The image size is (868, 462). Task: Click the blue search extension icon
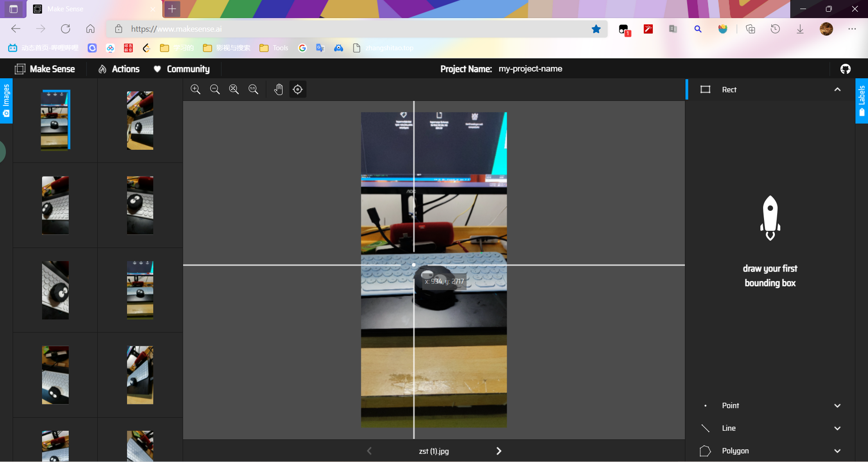click(698, 29)
